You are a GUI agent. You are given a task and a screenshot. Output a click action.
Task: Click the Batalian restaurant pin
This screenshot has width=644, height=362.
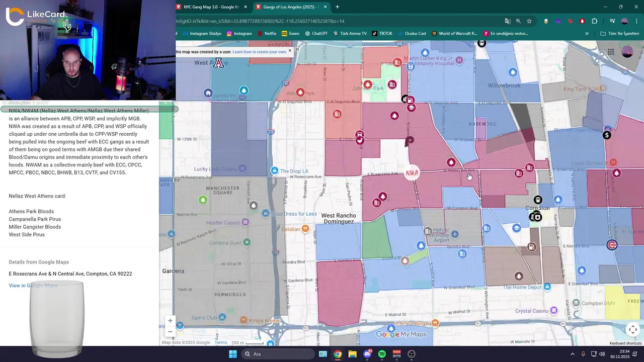point(305,229)
